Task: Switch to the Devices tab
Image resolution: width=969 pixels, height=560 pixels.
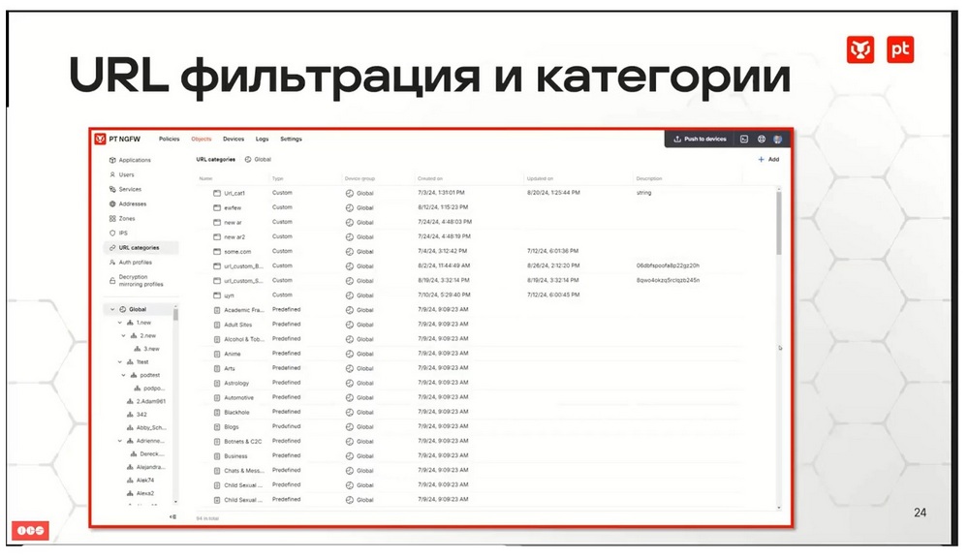Action: (234, 140)
